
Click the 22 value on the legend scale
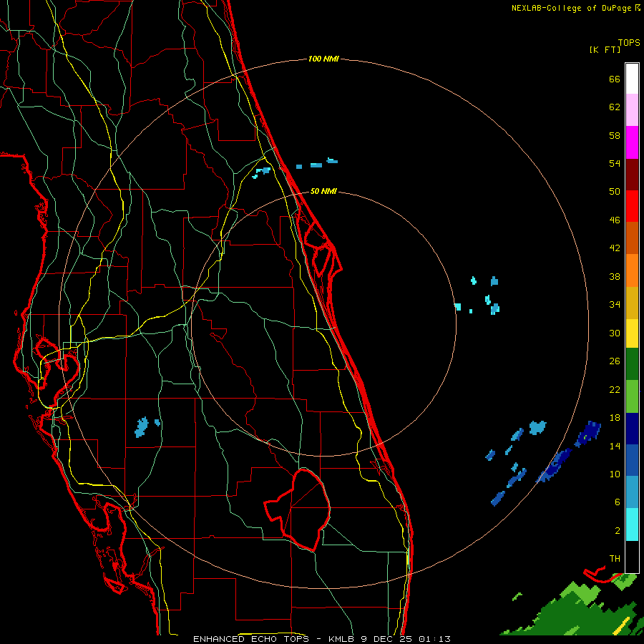coord(615,389)
